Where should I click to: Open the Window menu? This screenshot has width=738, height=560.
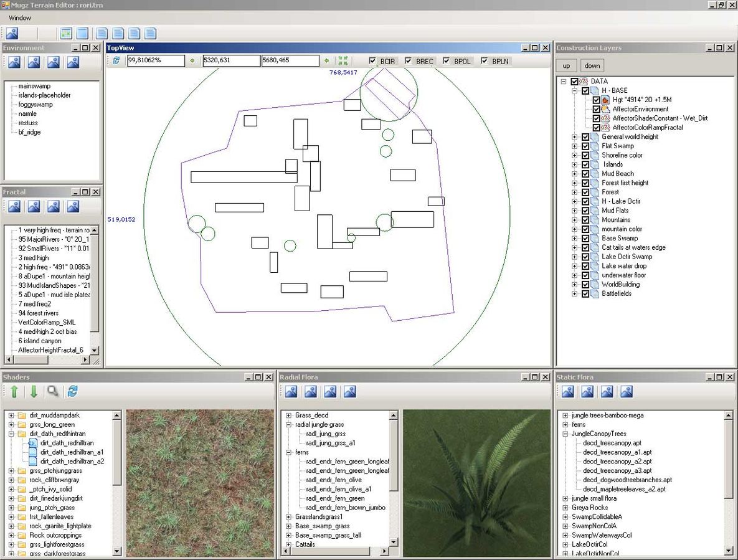pos(20,18)
